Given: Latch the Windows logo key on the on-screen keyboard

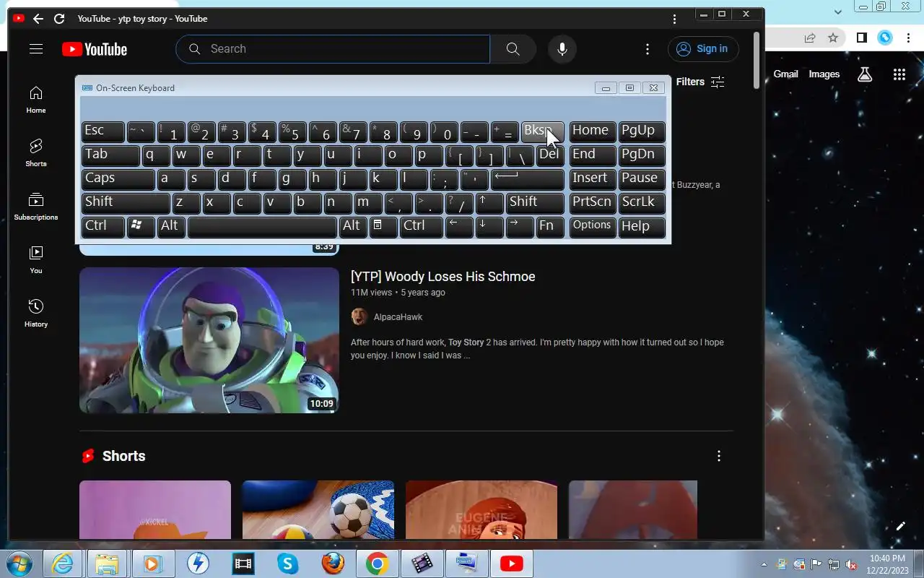Looking at the screenshot, I should [141, 227].
